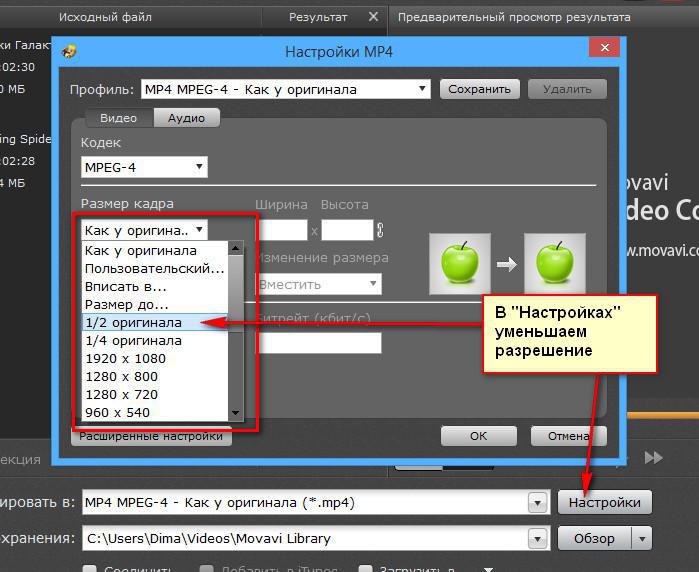
Task: Open Расширенные настройки
Action: [x=151, y=436]
